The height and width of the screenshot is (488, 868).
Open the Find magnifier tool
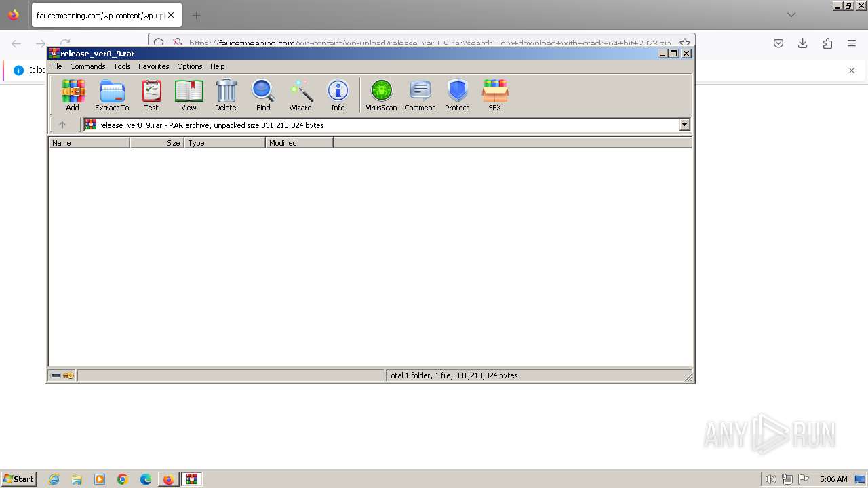[263, 95]
